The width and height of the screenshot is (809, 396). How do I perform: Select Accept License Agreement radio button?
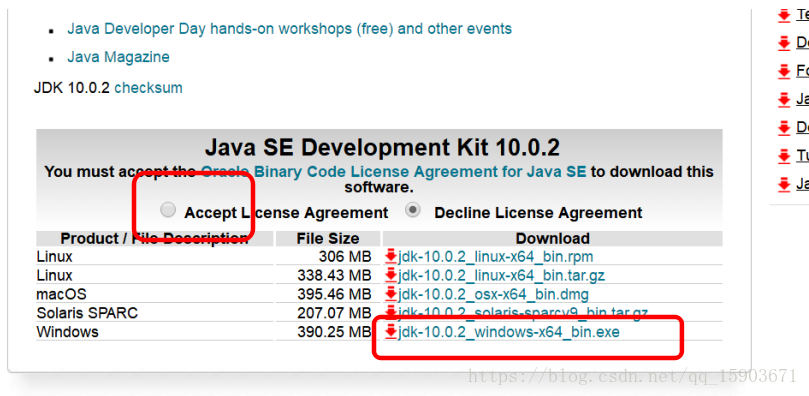click(168, 210)
